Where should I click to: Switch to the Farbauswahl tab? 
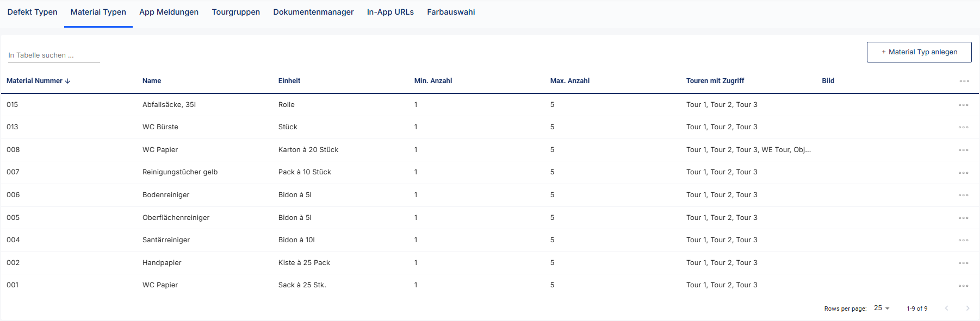click(x=451, y=12)
